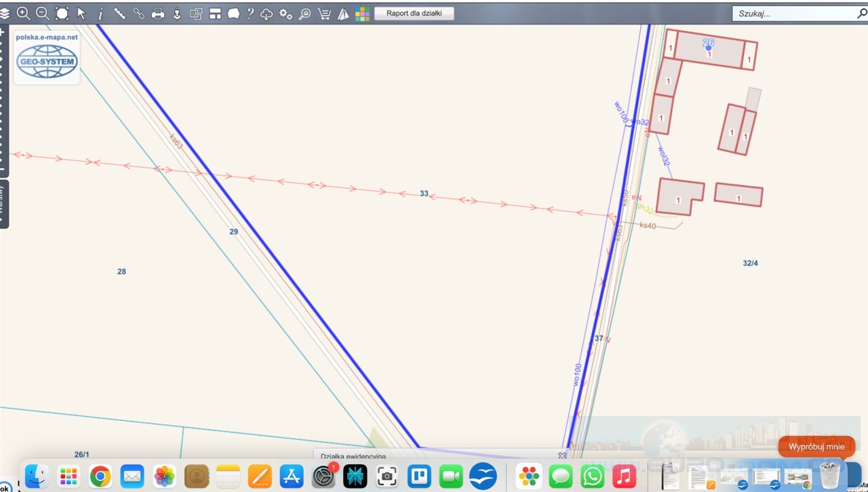Click the zoom out magnifier tool
868x492 pixels.
42,14
